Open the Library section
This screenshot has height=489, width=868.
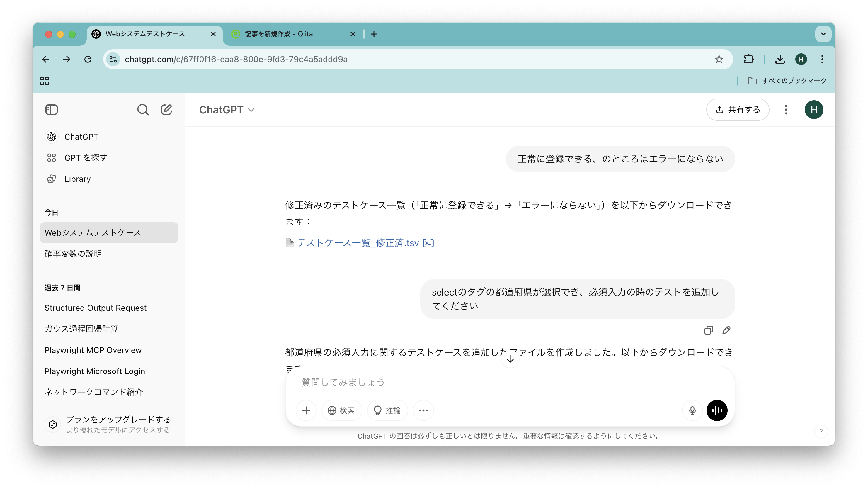tap(77, 179)
